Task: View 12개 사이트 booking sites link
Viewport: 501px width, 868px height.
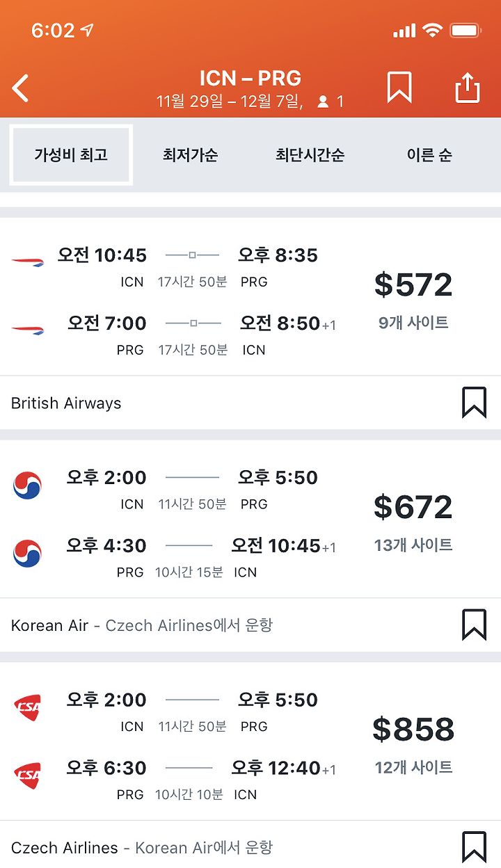Action: [413, 768]
